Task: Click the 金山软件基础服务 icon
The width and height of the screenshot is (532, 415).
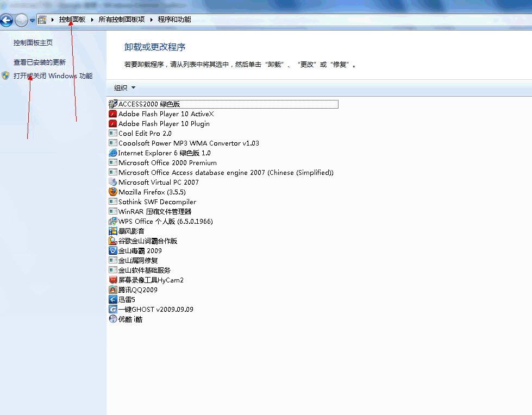Action: pos(113,270)
